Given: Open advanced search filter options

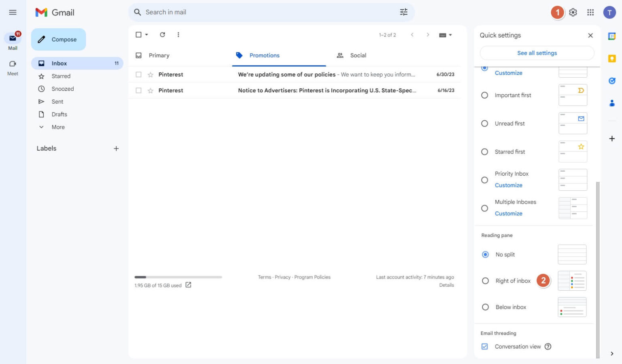Looking at the screenshot, I should click(404, 12).
